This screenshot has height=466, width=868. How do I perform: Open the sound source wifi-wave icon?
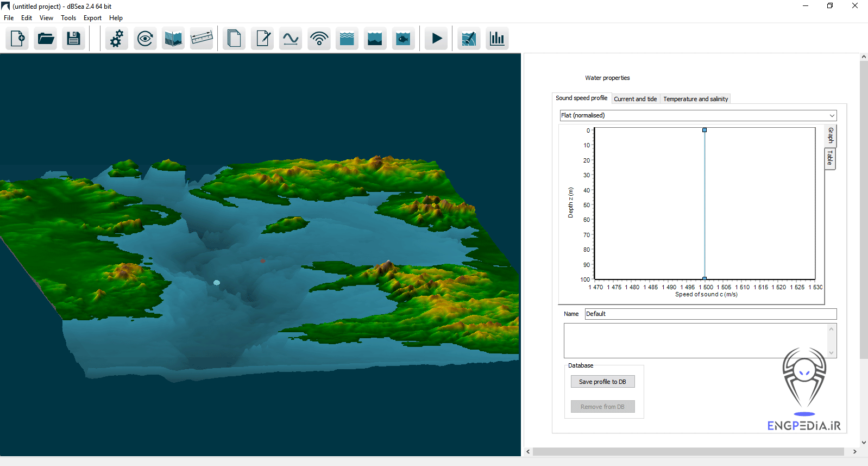[319, 39]
